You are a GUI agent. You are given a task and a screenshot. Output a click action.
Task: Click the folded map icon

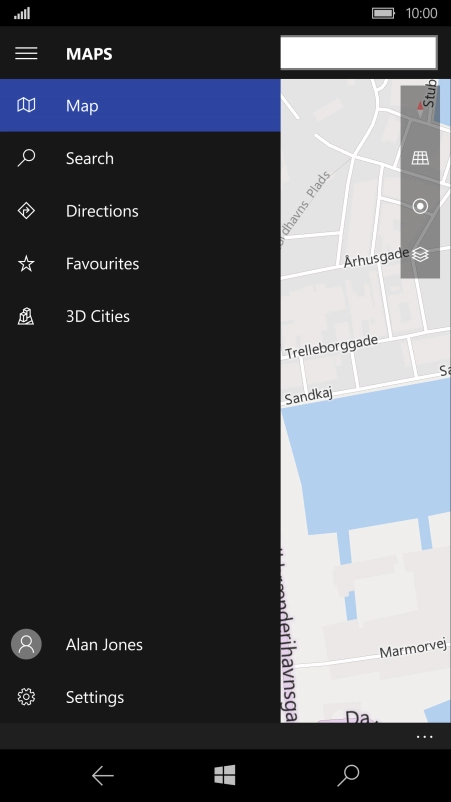click(26, 105)
